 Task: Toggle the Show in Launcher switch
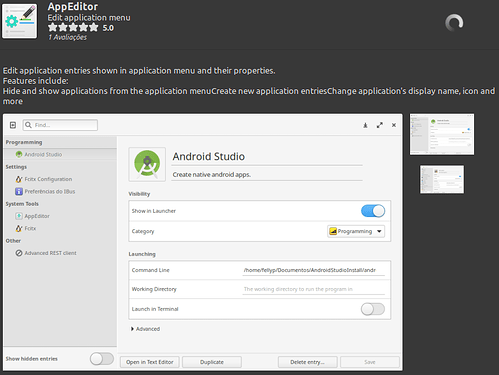pyautogui.click(x=373, y=211)
